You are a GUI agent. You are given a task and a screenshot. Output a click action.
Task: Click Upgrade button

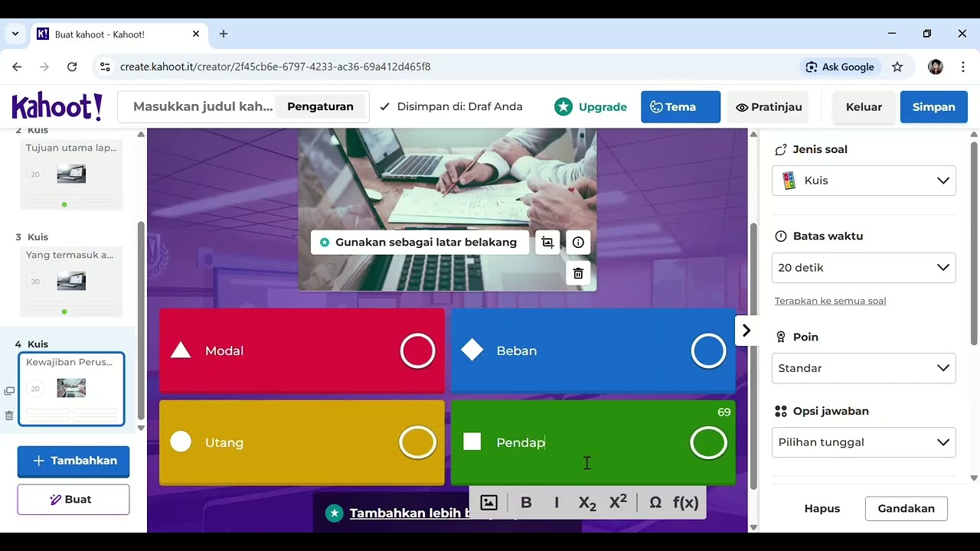(x=590, y=107)
